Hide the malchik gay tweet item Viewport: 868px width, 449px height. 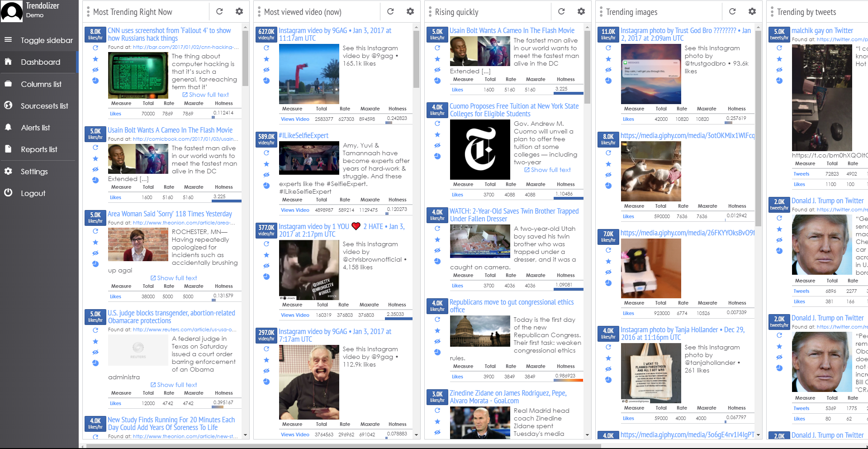[779, 70]
